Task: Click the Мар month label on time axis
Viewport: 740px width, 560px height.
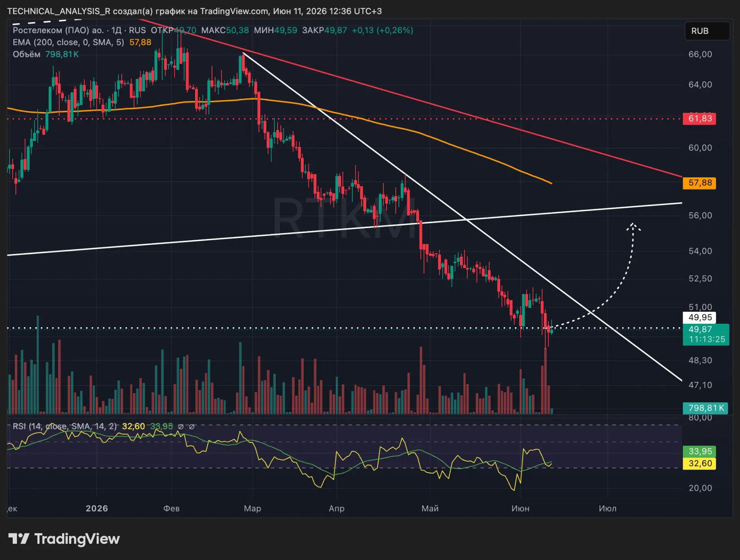Action: click(x=252, y=508)
